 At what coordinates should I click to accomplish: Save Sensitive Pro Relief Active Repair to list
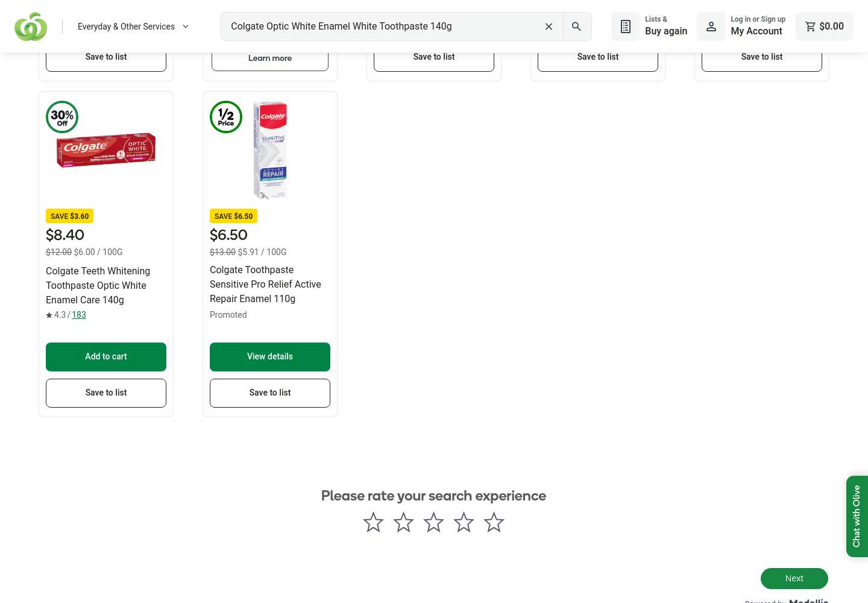270,393
